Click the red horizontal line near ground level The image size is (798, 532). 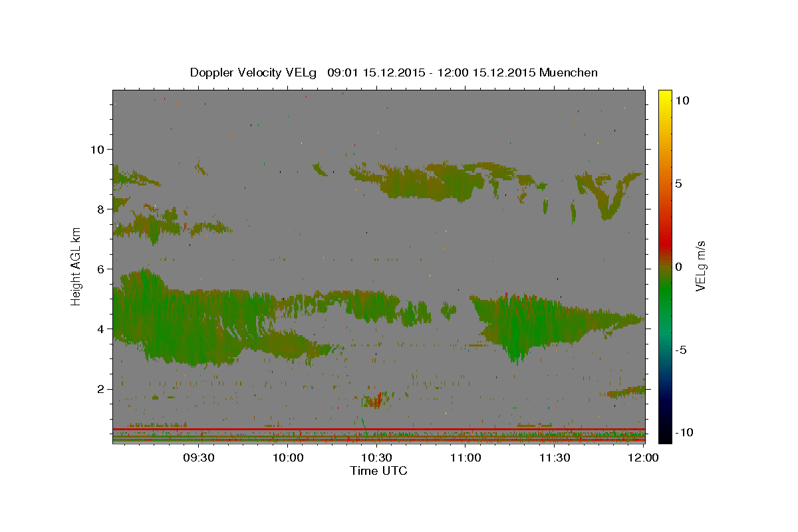click(378, 429)
